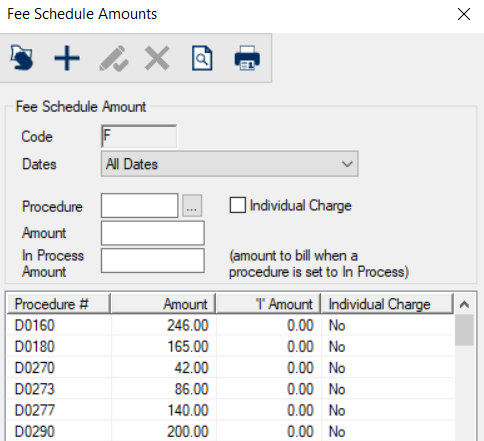
Task: Open the Dates dropdown showing All Dates
Action: point(230,164)
